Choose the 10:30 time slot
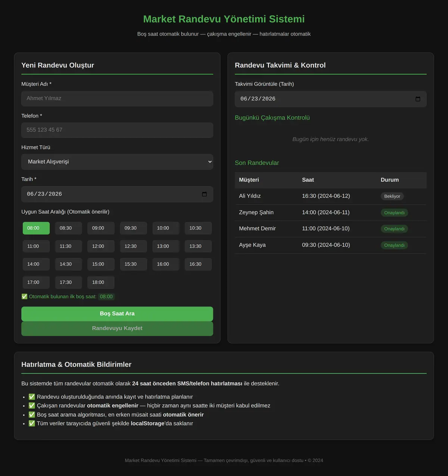This screenshot has width=448, height=476. tap(198, 228)
